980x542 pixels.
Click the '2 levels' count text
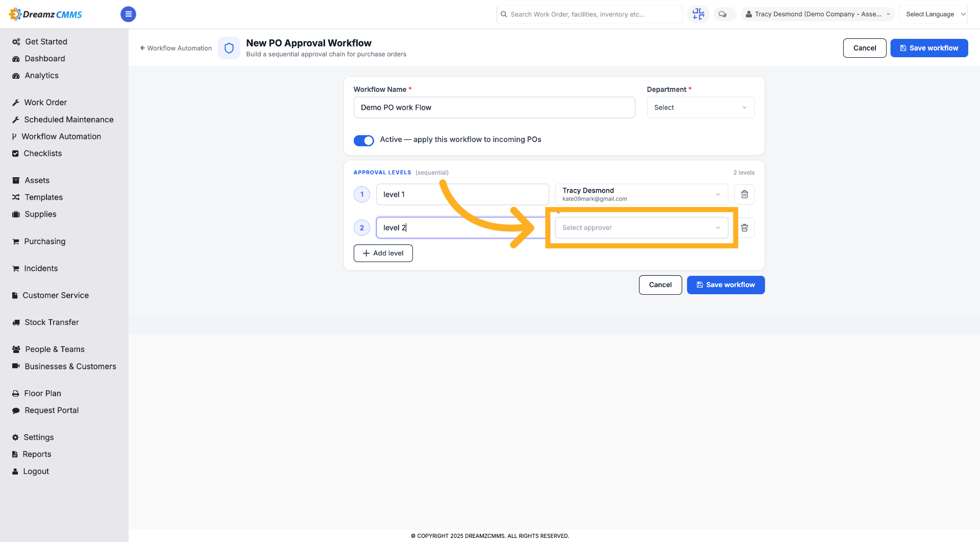[x=744, y=173]
